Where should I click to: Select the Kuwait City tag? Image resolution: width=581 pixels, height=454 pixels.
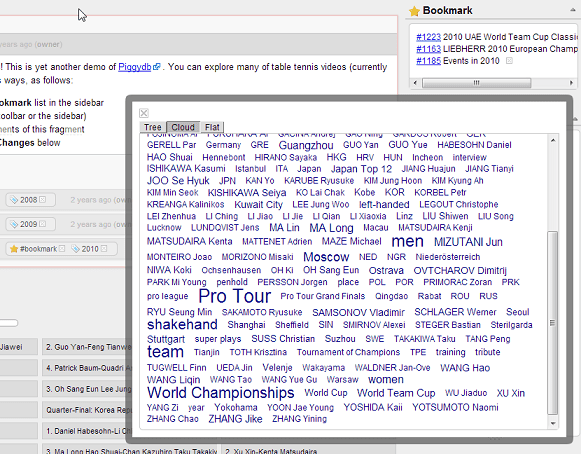point(258,205)
